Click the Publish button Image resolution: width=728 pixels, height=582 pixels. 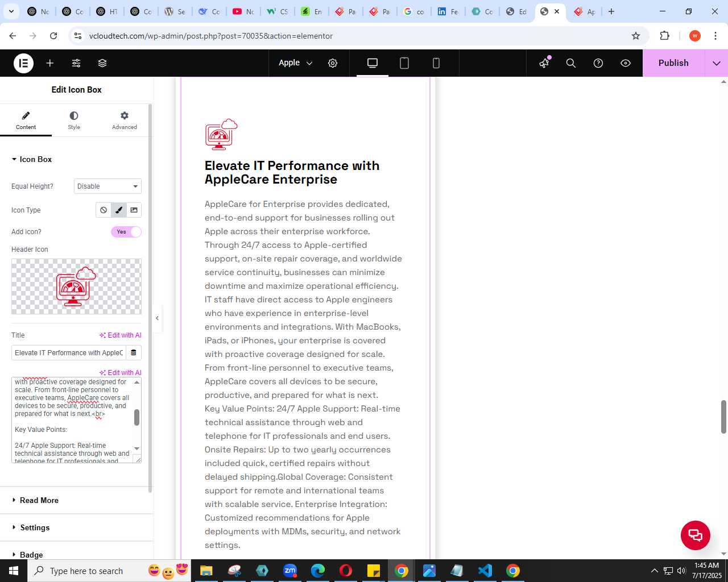pos(673,63)
